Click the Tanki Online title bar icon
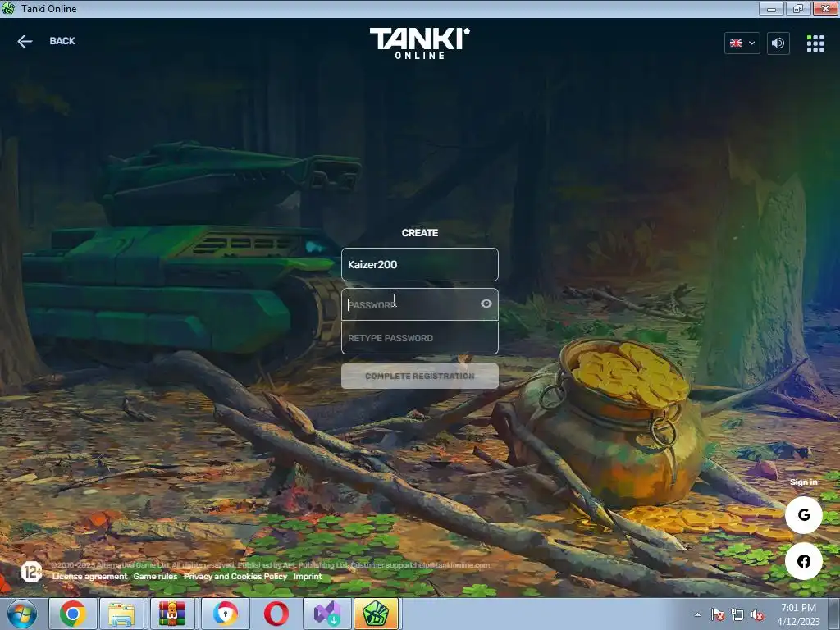Image resolution: width=840 pixels, height=630 pixels. click(x=8, y=8)
